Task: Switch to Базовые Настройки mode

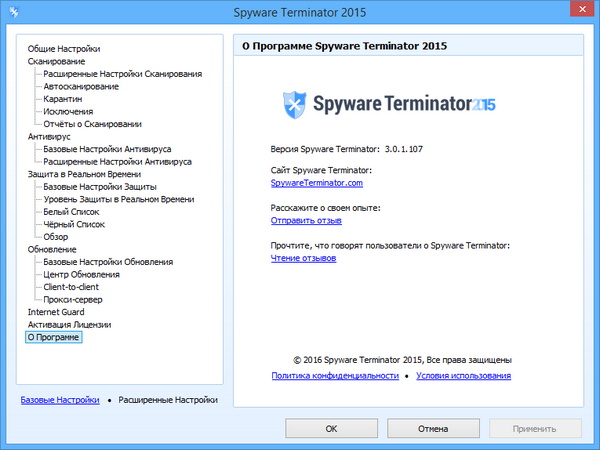Action: [x=60, y=400]
